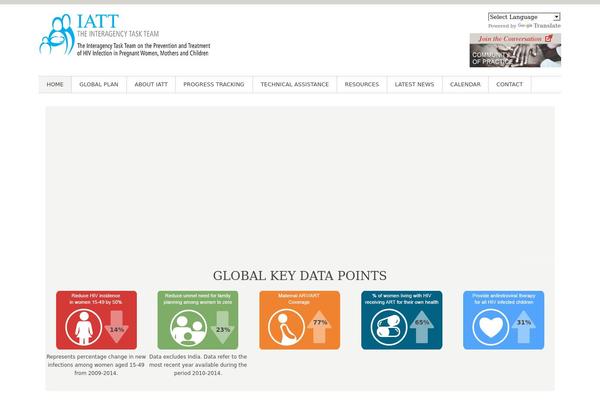The width and height of the screenshot is (600, 400).
Task: Open the LATEST NEWS menu
Action: [x=414, y=84]
